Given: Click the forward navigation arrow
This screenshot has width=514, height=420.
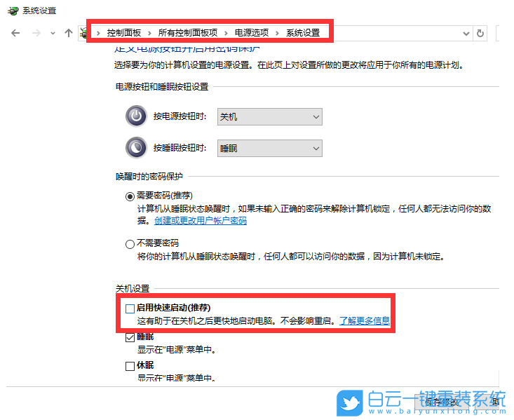Looking at the screenshot, I should click(x=36, y=33).
